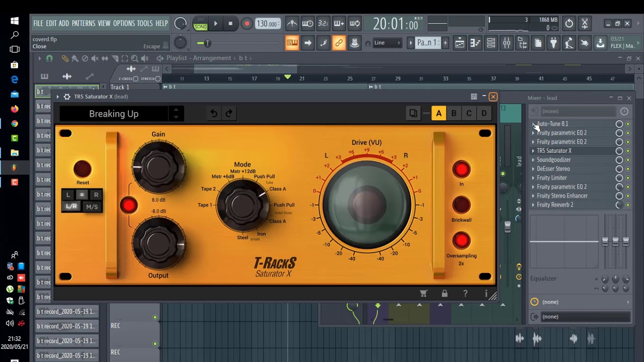Toggle the In bypass red button
This screenshot has height=362, width=644.
(x=461, y=169)
